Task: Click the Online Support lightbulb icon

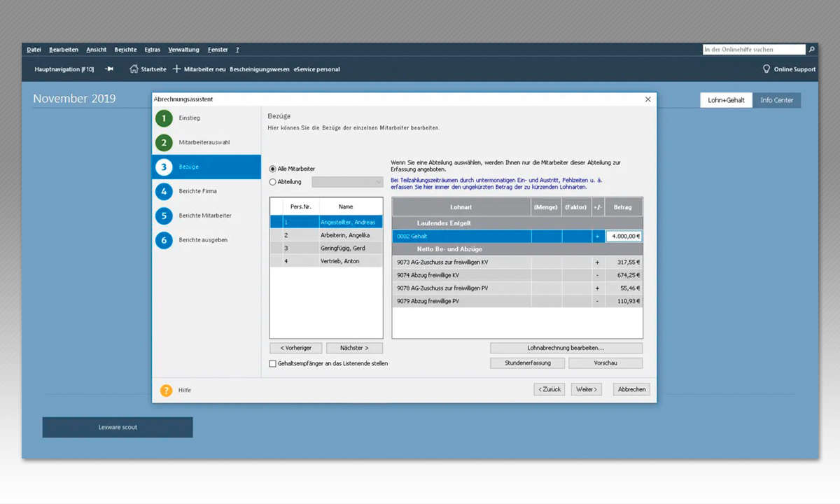Action: tap(766, 69)
